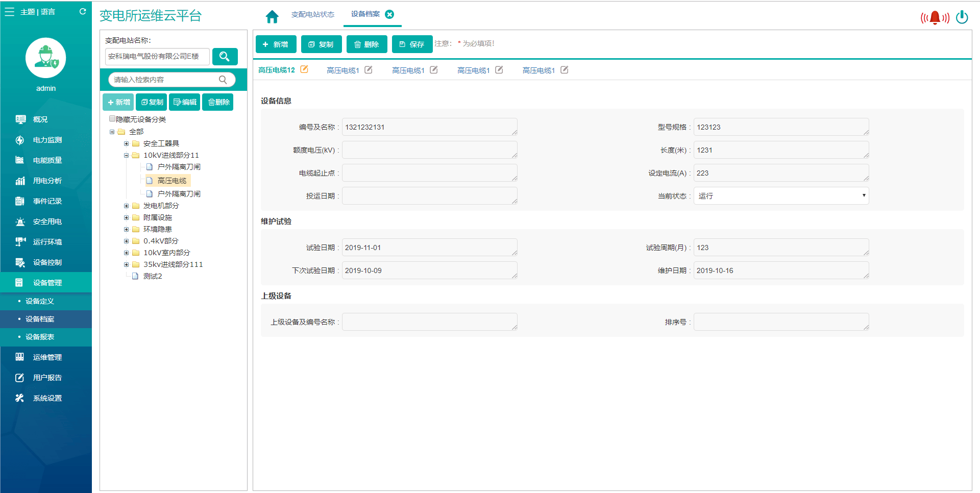Screen dimensions: 980x493
Task: Open 概况 in the sidebar
Action: coord(46,119)
